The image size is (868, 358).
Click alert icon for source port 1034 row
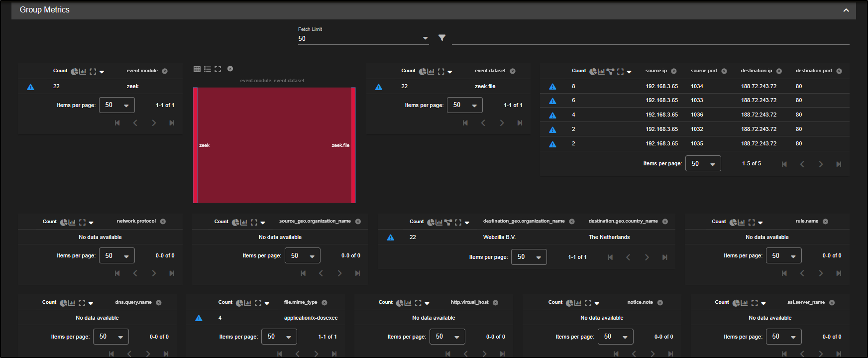pos(552,87)
